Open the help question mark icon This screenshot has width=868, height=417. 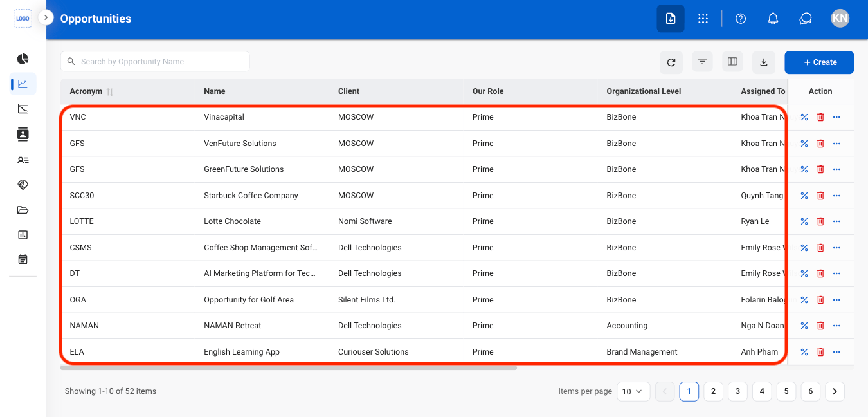coord(741,19)
